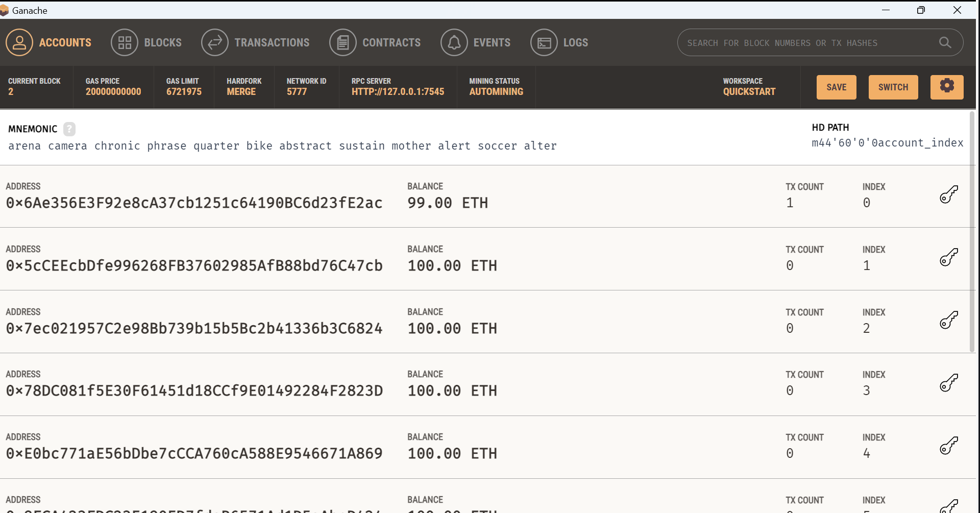The image size is (980, 513).
Task: Click the Contracts document icon
Action: 343,42
